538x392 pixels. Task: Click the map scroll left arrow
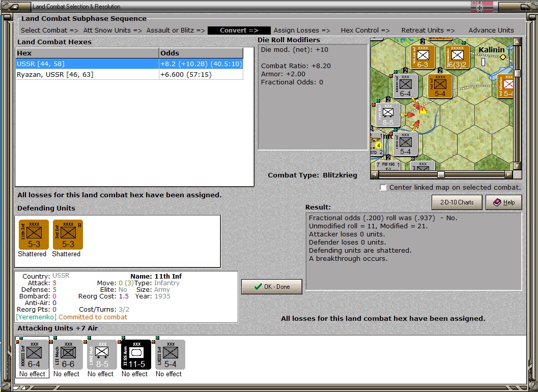tap(375, 175)
